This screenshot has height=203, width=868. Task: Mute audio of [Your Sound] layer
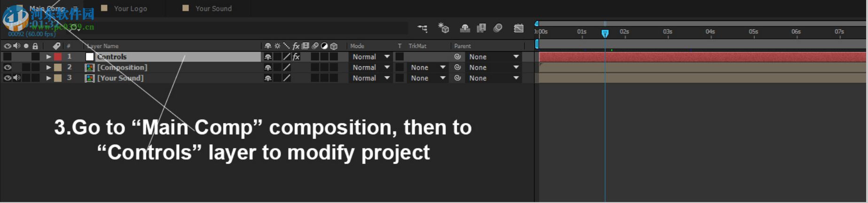(x=17, y=78)
